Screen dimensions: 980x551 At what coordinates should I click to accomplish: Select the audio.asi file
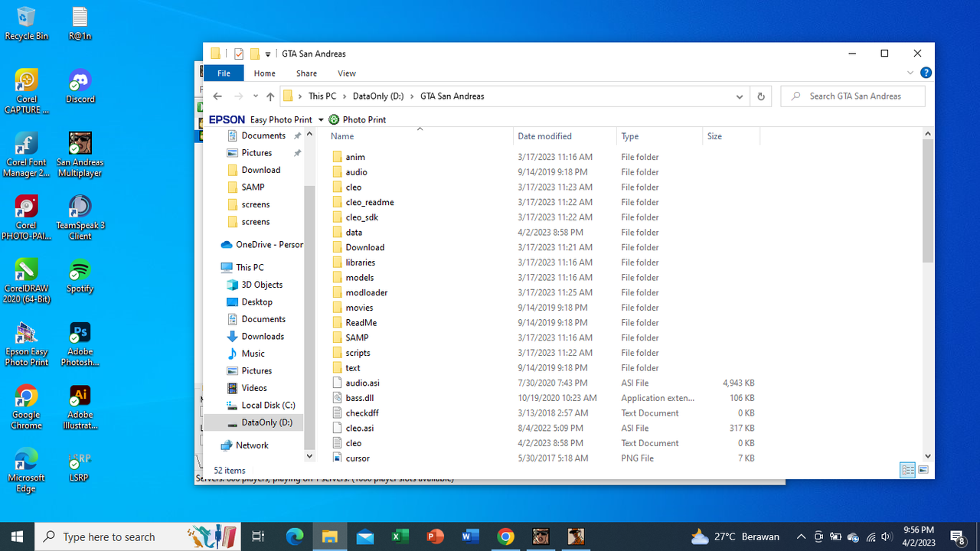pyautogui.click(x=362, y=383)
